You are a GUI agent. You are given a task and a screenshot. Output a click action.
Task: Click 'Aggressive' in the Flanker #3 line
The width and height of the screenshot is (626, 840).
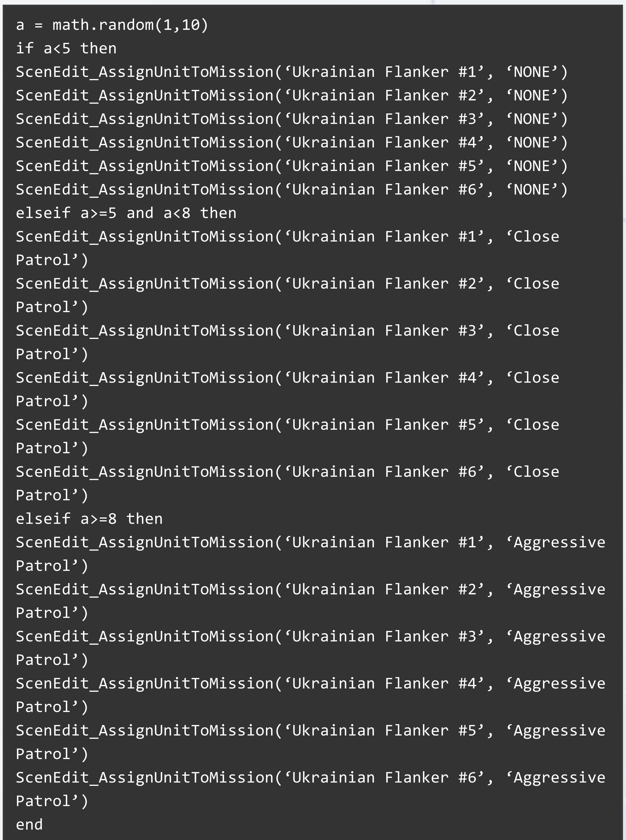(x=559, y=637)
